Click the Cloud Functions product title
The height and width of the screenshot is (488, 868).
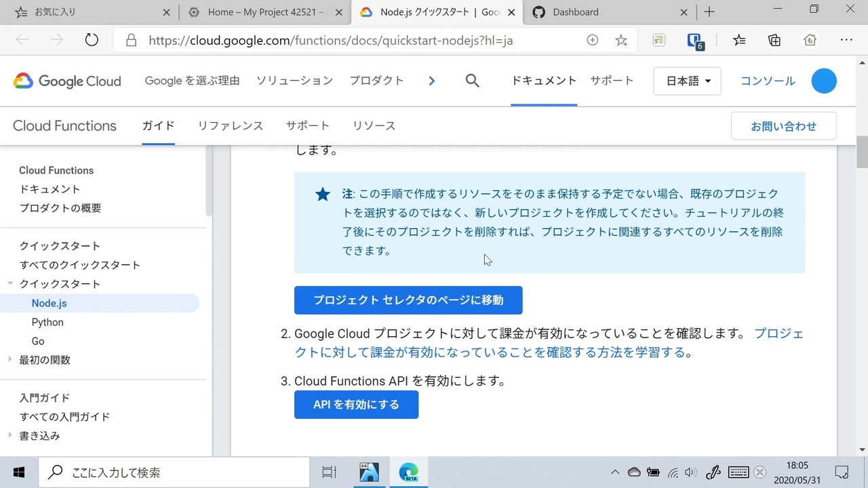[64, 125]
